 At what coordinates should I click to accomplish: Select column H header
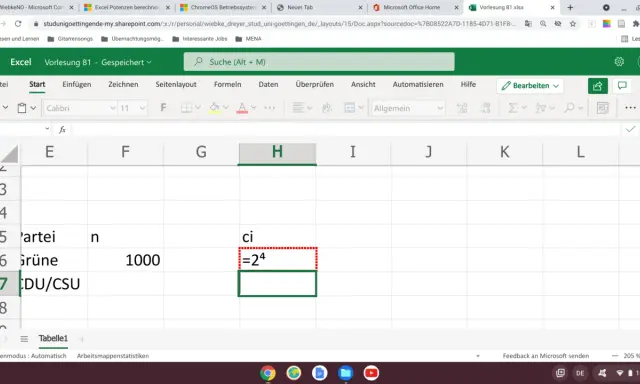coord(277,152)
